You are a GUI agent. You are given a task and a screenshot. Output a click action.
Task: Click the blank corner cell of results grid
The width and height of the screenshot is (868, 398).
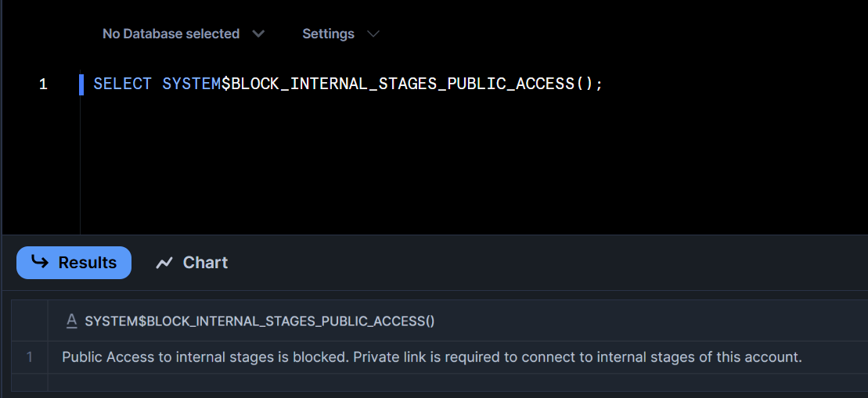30,321
